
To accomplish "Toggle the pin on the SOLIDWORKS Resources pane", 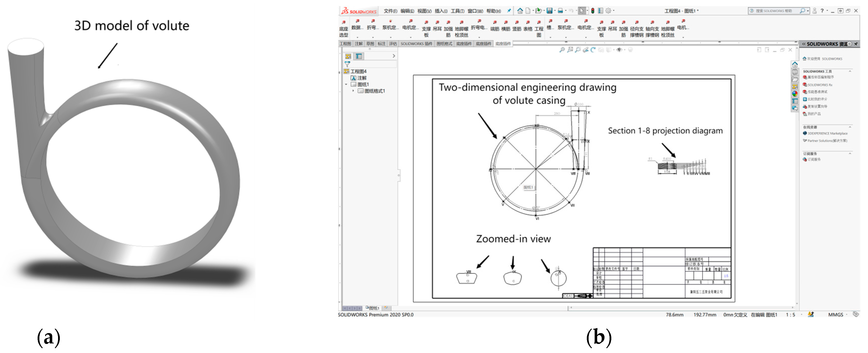I will 856,44.
